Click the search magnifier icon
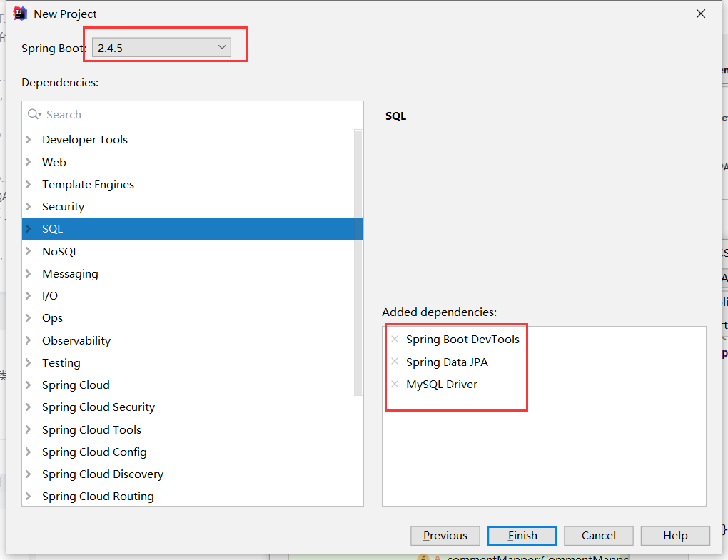 click(34, 114)
